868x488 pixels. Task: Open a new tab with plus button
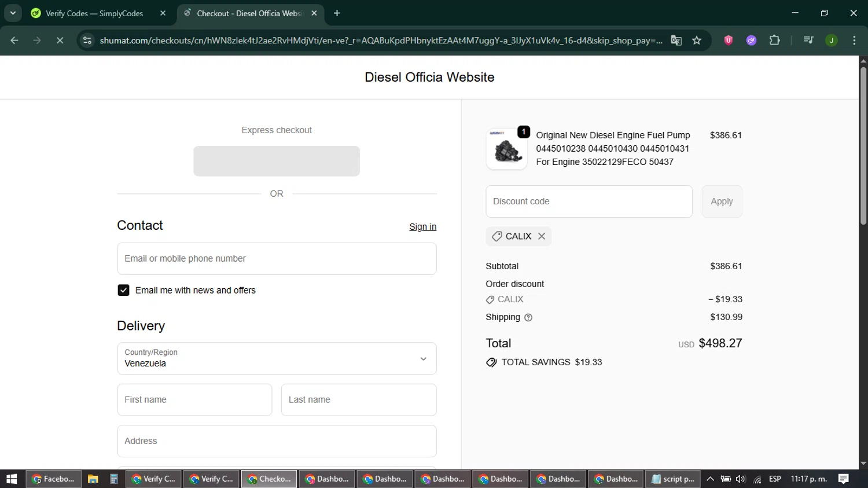(x=337, y=13)
